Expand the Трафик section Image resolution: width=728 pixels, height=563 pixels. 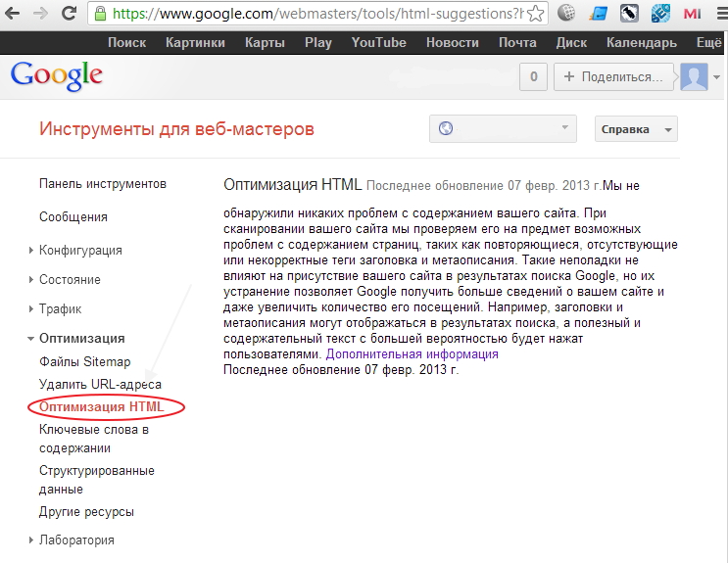pyautogui.click(x=31, y=308)
